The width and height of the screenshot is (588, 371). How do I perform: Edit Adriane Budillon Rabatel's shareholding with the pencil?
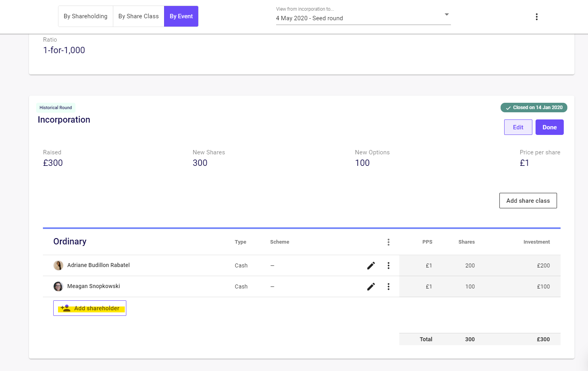(x=371, y=265)
